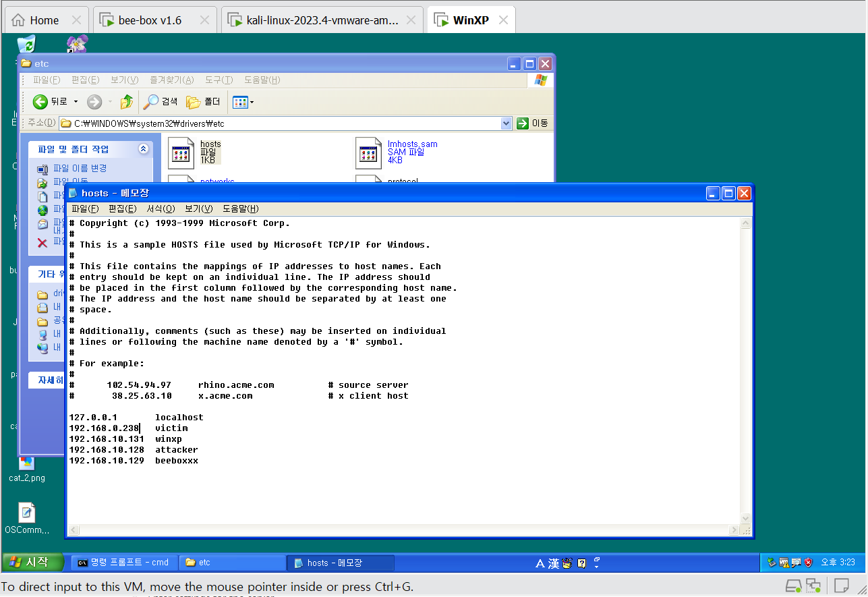Click the hosts - 메모장 taskbar button
Screen dimensions: 868x597
click(341, 562)
